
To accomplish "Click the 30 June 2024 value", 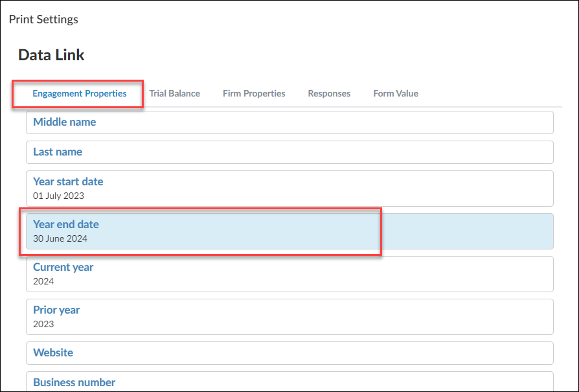I will coord(60,238).
